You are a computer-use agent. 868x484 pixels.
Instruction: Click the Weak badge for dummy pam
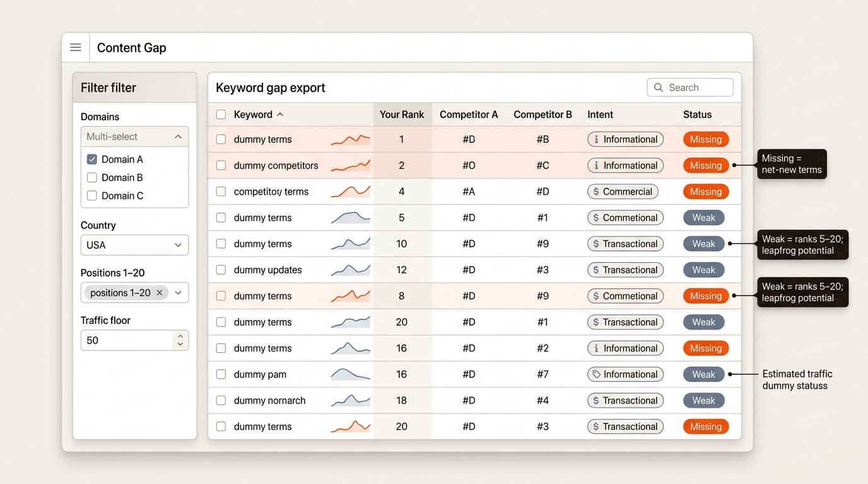point(704,374)
